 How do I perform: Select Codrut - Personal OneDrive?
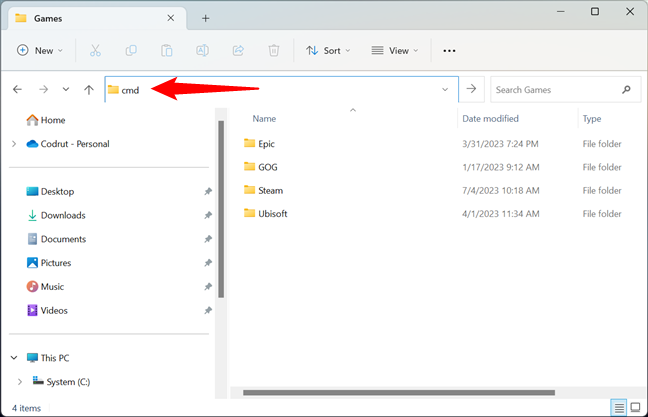tap(68, 144)
